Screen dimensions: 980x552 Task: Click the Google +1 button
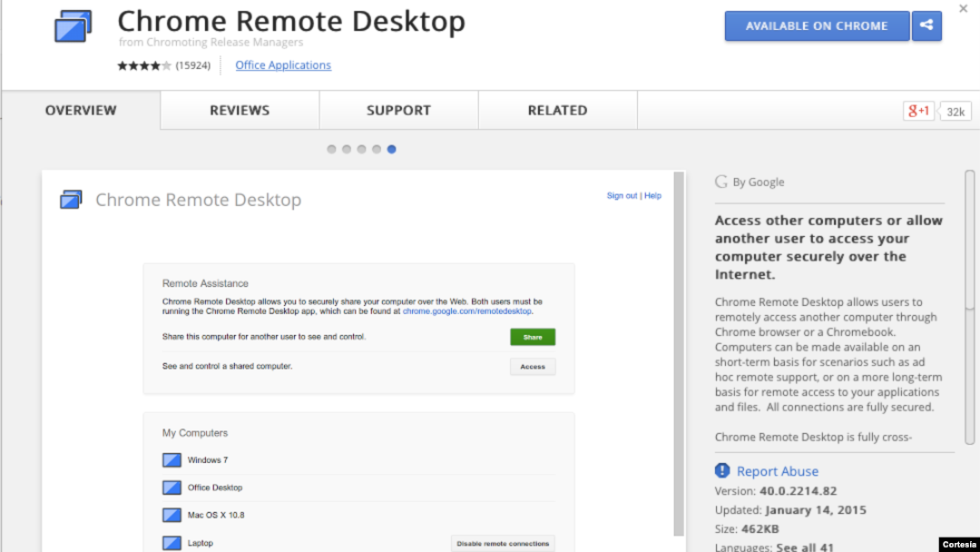(x=918, y=112)
